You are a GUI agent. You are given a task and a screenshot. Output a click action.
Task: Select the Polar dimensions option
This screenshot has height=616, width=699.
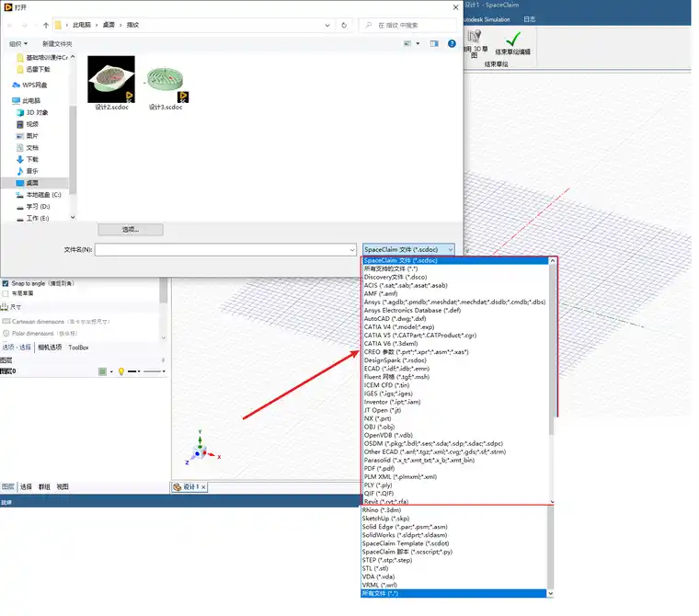coord(40,334)
